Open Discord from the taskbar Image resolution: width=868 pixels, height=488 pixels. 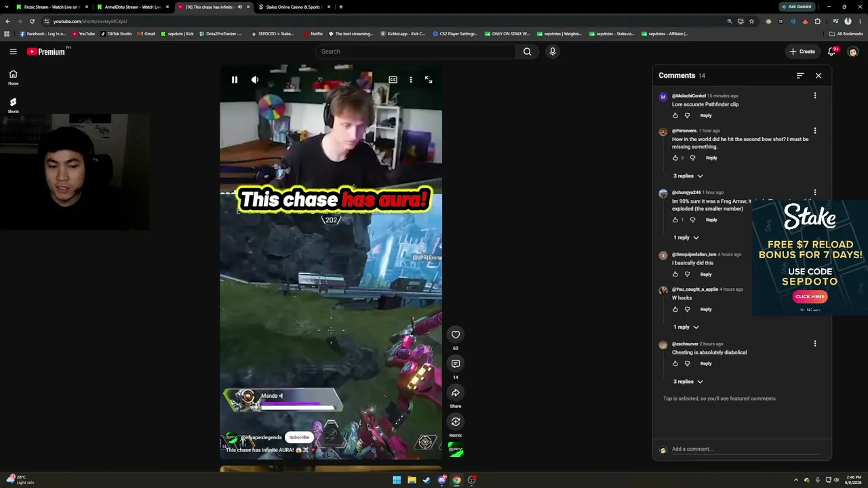(x=442, y=480)
